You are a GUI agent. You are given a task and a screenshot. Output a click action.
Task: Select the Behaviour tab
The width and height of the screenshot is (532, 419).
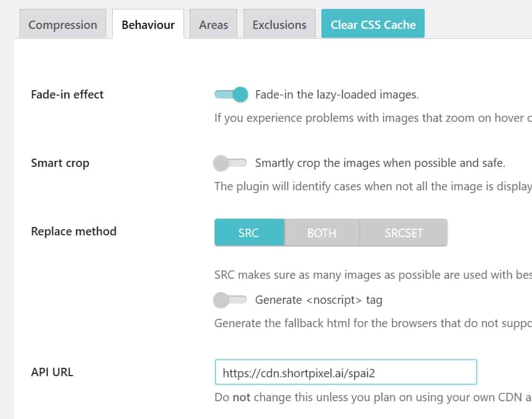click(148, 24)
